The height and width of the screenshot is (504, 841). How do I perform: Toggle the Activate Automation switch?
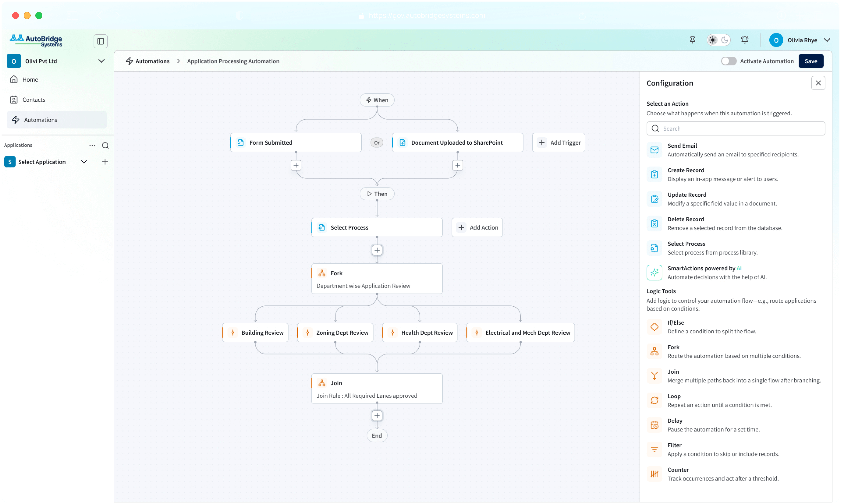[x=729, y=61]
